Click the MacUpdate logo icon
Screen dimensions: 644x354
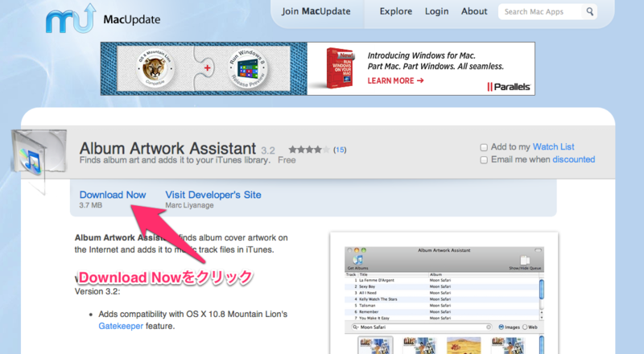(71, 19)
